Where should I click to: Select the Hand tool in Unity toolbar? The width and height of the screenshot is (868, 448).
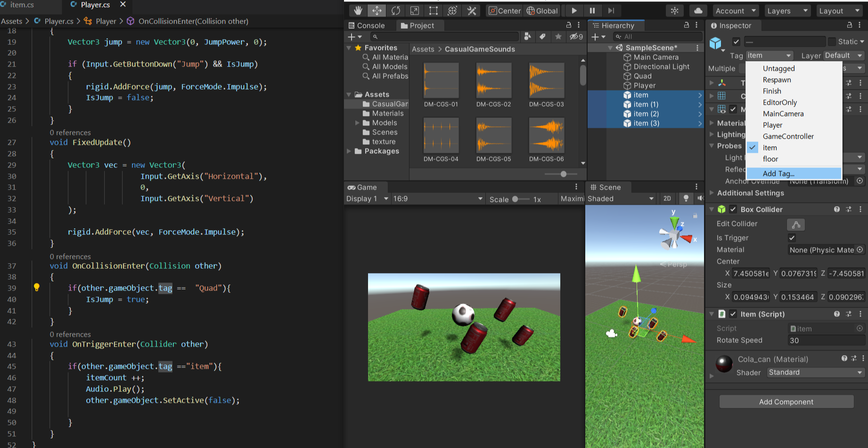click(x=358, y=10)
